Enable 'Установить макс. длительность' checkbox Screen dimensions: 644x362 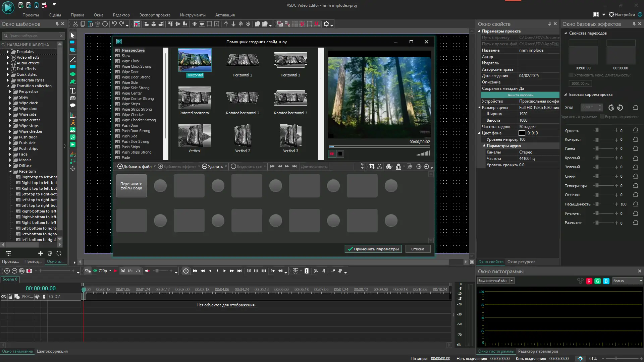coord(571,75)
